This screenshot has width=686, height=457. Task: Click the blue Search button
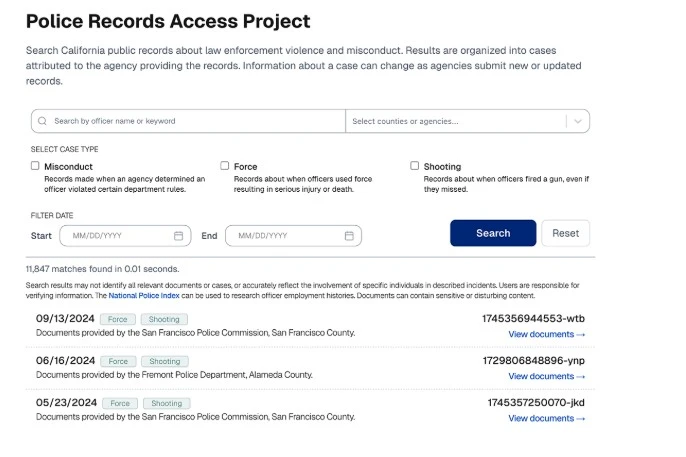click(x=493, y=233)
